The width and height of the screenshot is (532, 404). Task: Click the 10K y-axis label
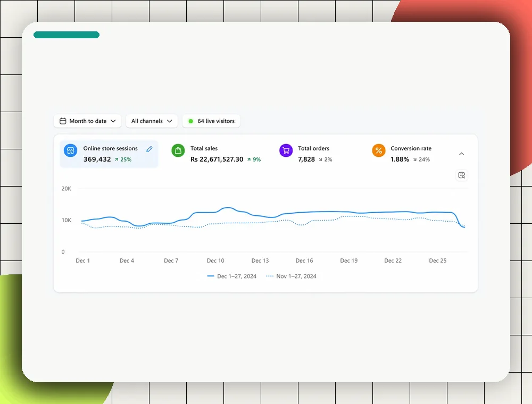point(66,220)
